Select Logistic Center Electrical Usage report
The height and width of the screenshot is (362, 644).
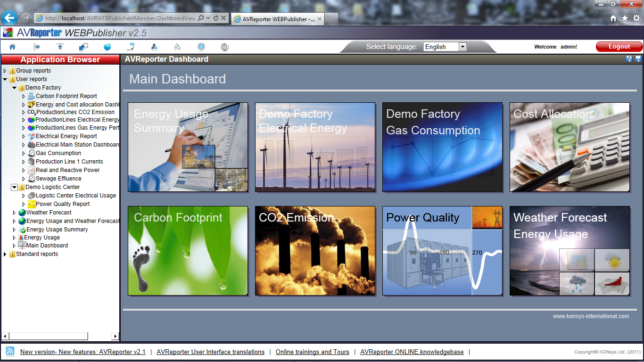point(76,196)
